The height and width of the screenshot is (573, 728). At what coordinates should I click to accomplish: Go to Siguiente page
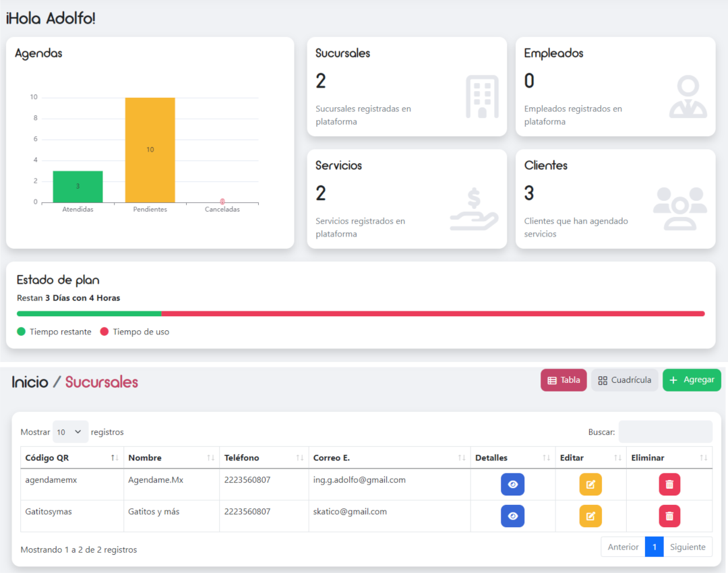(x=688, y=547)
